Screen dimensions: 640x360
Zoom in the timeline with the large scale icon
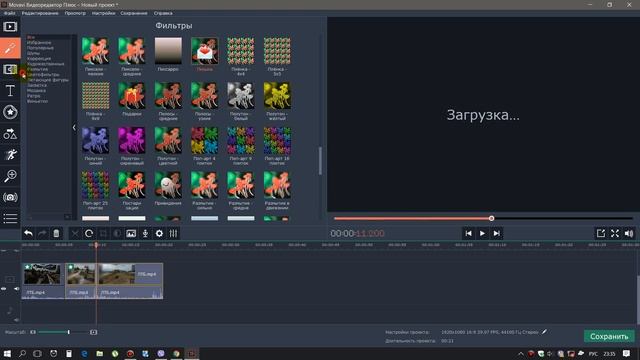click(x=93, y=332)
